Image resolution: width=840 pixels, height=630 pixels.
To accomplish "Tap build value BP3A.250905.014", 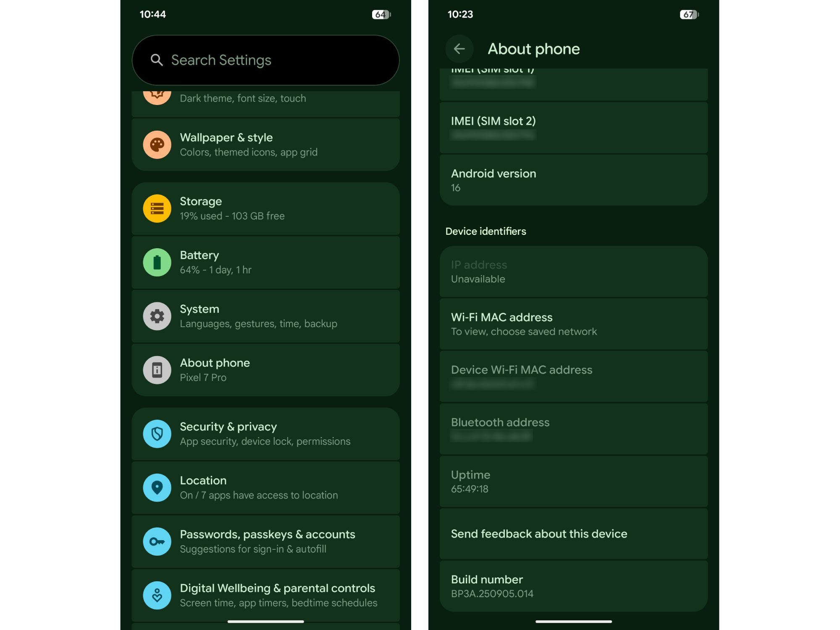I will tap(492, 593).
